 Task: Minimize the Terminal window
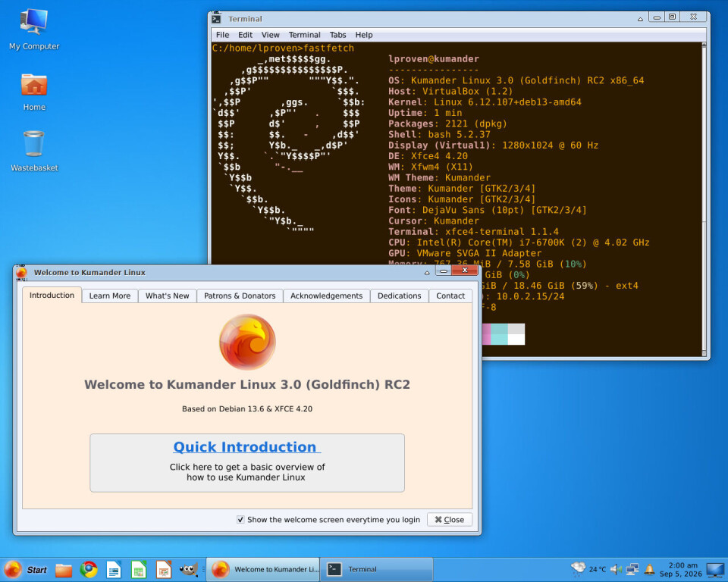pyautogui.click(x=657, y=17)
